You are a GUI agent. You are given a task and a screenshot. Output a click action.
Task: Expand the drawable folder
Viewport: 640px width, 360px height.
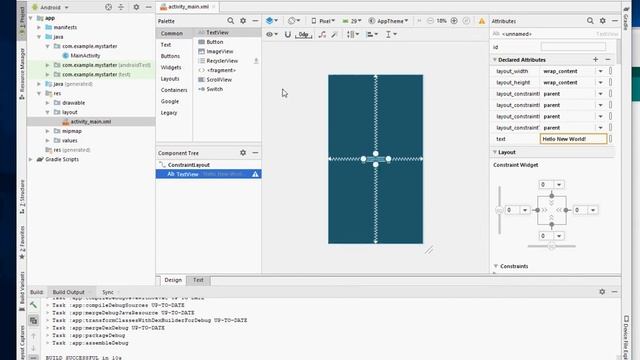tap(48, 103)
